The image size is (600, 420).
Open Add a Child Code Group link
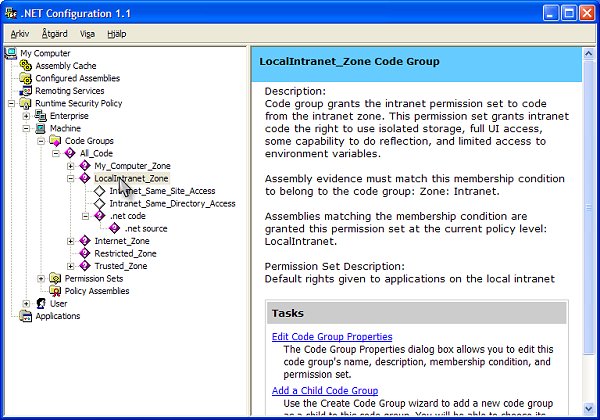click(x=325, y=391)
